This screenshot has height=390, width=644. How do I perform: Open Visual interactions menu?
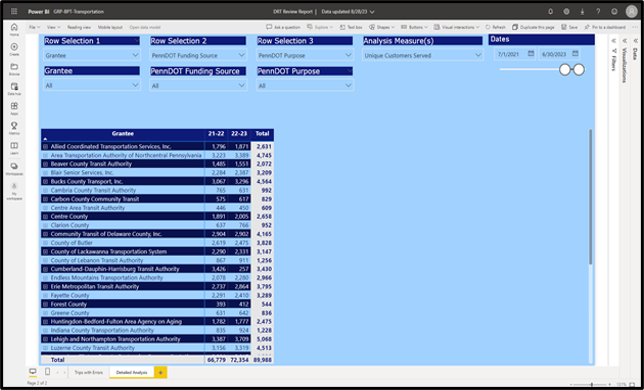(457, 27)
